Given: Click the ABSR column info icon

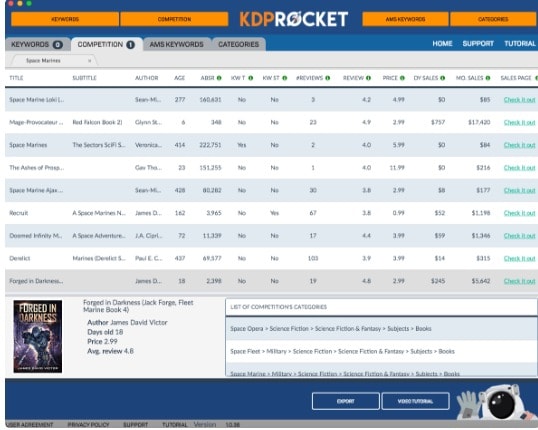Looking at the screenshot, I should tap(219, 78).
